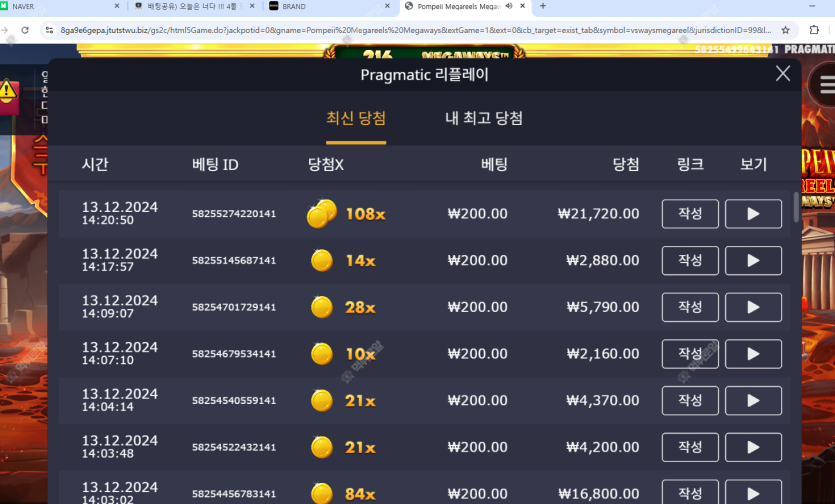The image size is (835, 504).
Task: Select the 최신 당첨 tab
Action: point(356,118)
